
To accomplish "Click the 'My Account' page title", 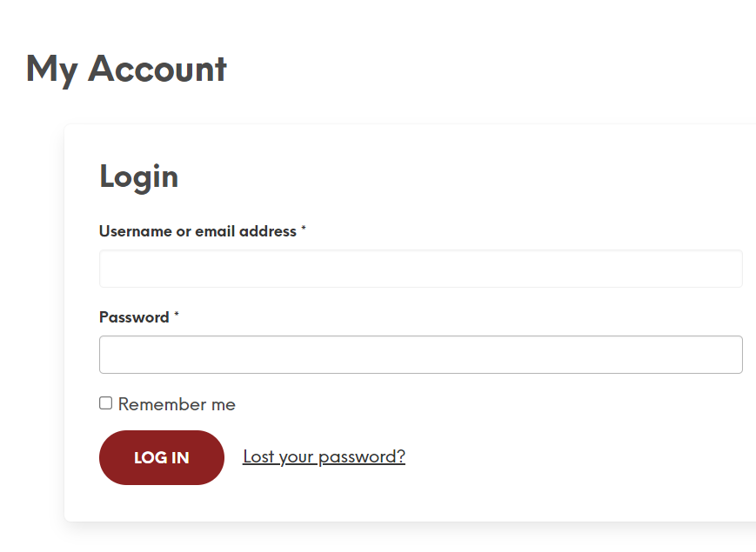I will (126, 70).
